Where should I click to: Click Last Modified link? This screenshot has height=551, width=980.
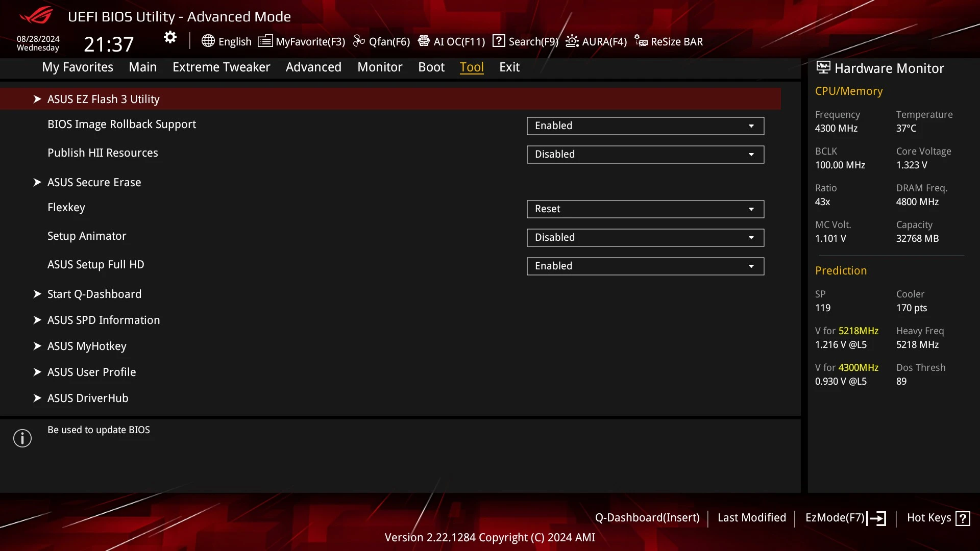[752, 518]
